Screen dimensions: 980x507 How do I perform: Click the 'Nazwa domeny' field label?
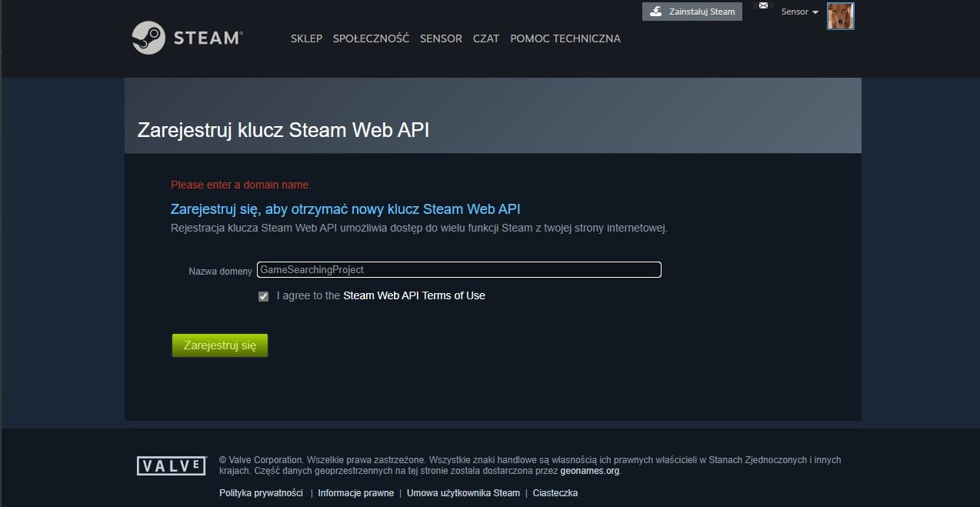[220, 272]
